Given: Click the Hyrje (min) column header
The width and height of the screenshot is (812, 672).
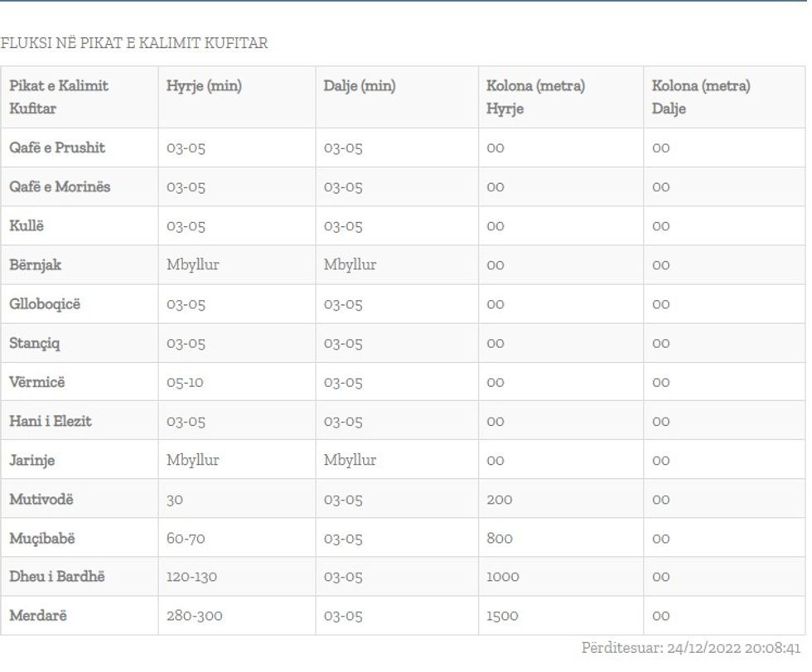Looking at the screenshot, I should tap(204, 86).
